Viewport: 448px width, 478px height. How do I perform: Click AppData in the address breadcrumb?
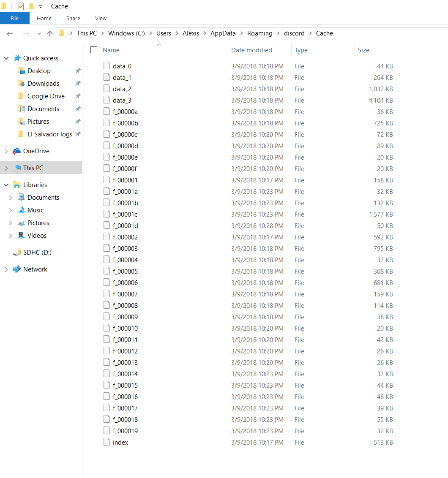[x=223, y=33]
